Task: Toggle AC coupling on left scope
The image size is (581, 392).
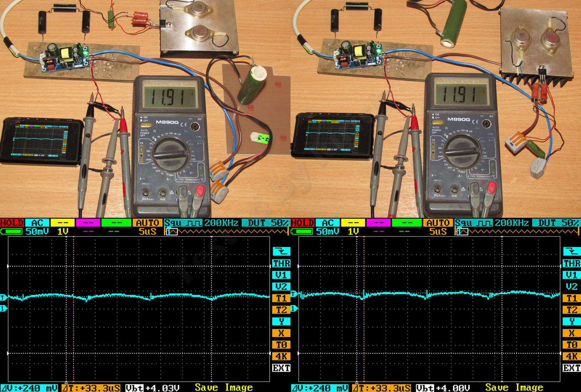Action: [37, 223]
